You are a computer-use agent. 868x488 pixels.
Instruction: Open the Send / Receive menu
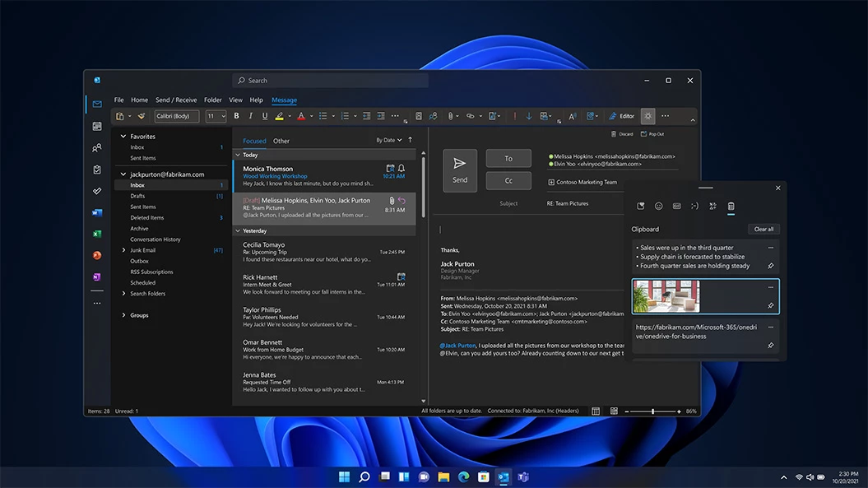tap(176, 100)
